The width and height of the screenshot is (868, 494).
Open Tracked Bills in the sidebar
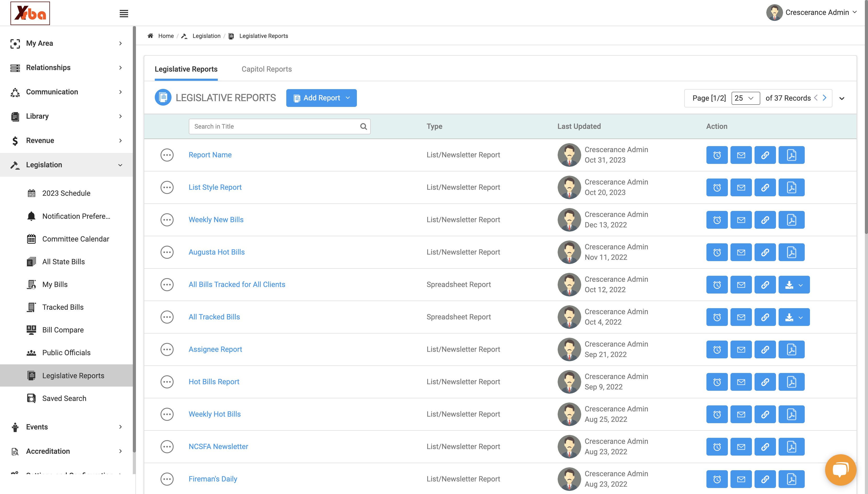(63, 307)
